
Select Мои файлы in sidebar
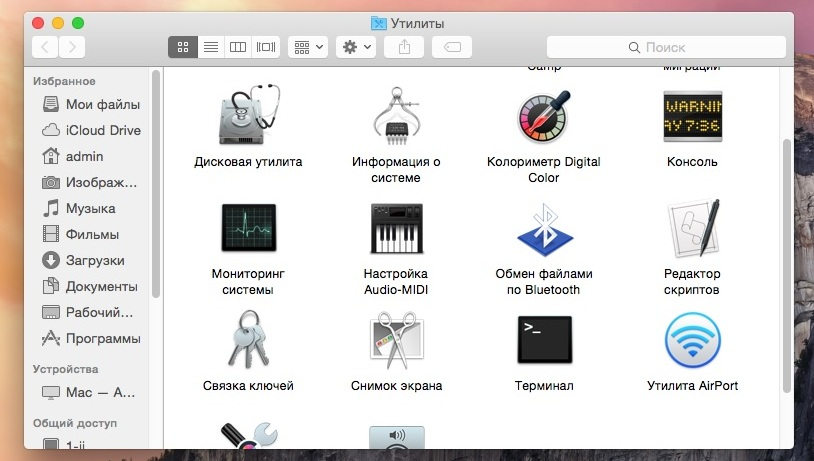pyautogui.click(x=91, y=104)
